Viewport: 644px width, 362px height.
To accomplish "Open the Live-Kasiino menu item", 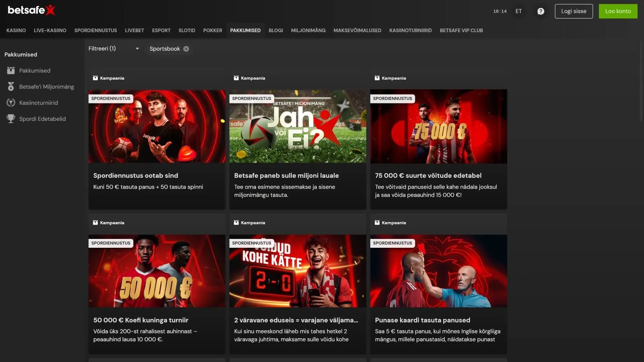I will coord(50,31).
